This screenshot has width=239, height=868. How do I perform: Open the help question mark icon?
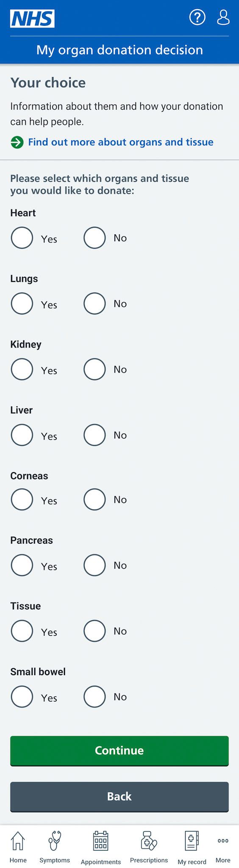[x=197, y=17]
